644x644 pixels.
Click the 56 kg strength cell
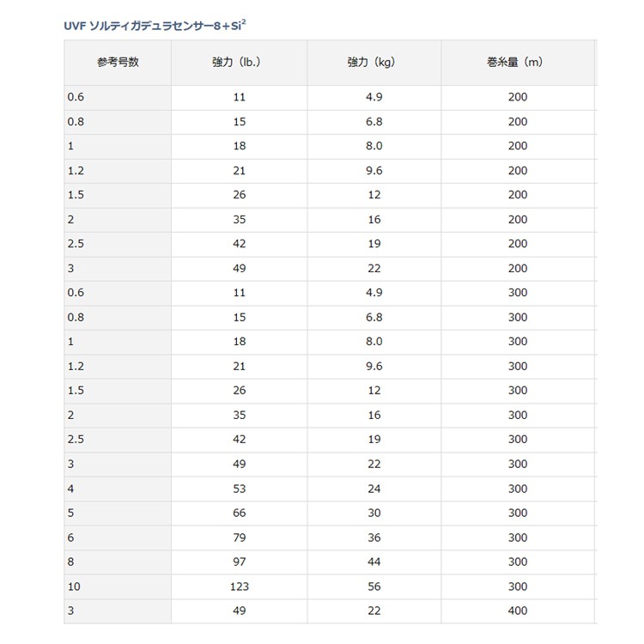pyautogui.click(x=374, y=586)
